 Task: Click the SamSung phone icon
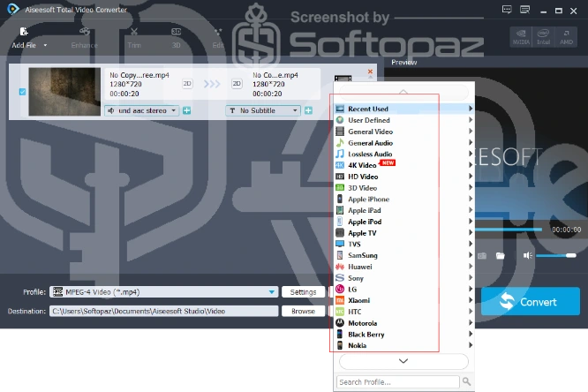(340, 255)
